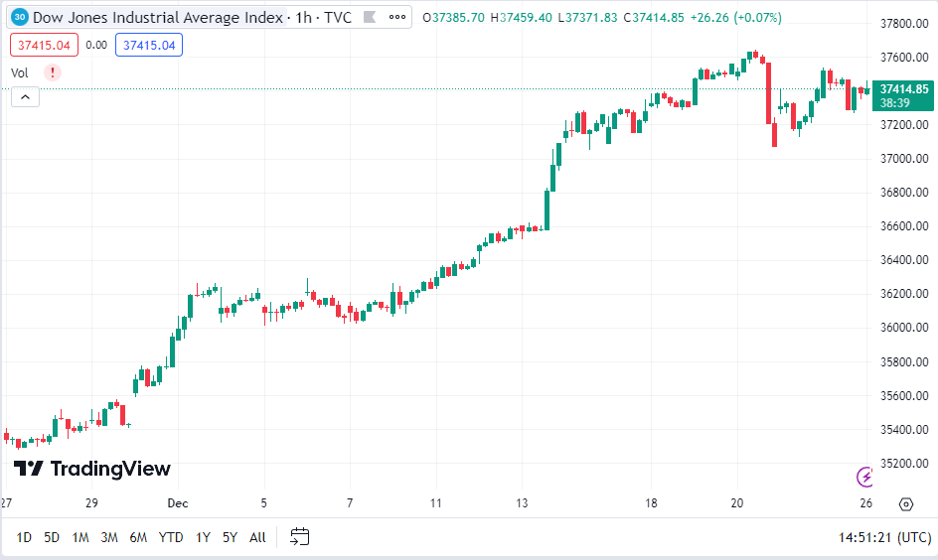Image resolution: width=938 pixels, height=560 pixels.
Task: Click the 37000.00 price axis label
Action: coord(904,159)
